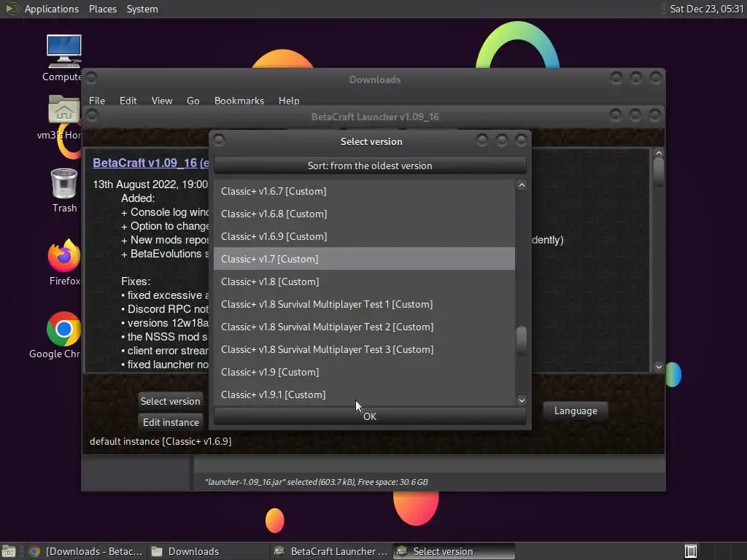This screenshot has width=747, height=560.
Task: Select Classic+ v1.6.8 [Custom]
Action: click(x=365, y=214)
